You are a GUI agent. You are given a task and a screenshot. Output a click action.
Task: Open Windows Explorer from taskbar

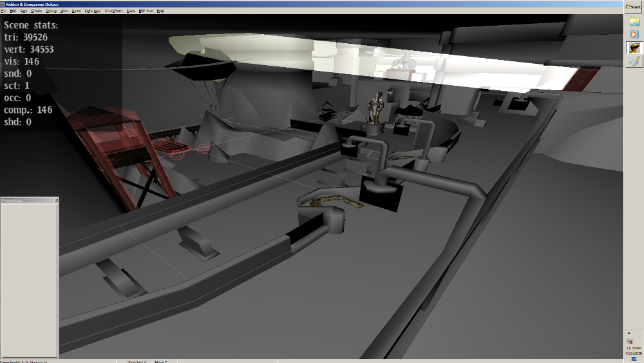(x=634, y=21)
